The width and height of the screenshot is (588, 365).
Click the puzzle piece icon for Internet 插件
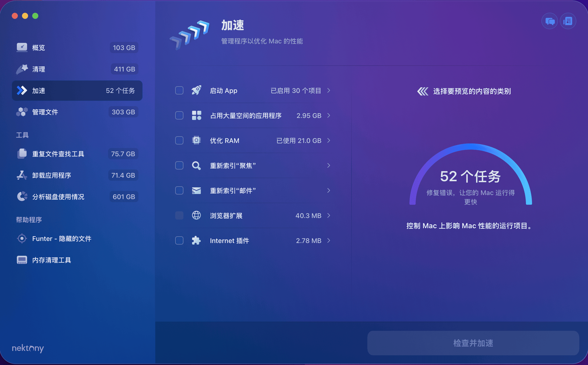click(196, 240)
